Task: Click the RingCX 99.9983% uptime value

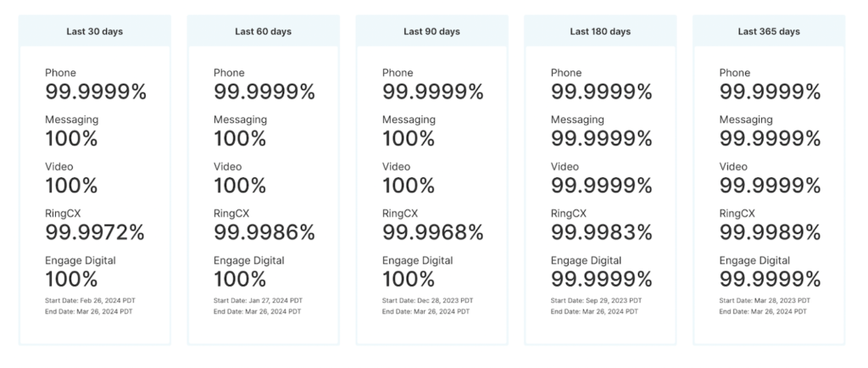Action: [x=601, y=232]
